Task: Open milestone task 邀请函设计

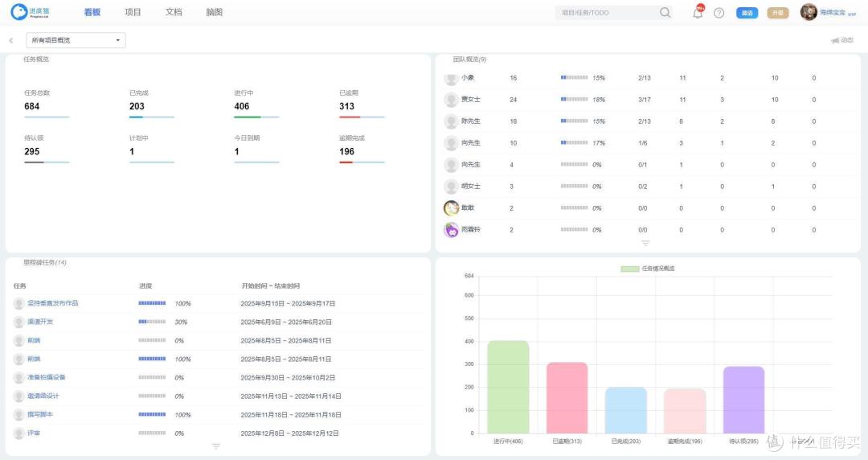Action: coord(43,396)
